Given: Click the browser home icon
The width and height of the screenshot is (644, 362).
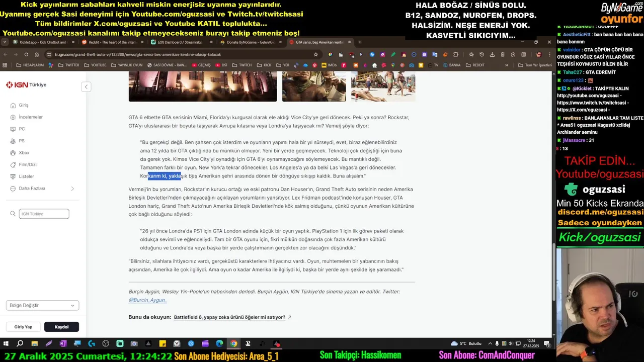Looking at the screenshot, I should pos(37,54).
